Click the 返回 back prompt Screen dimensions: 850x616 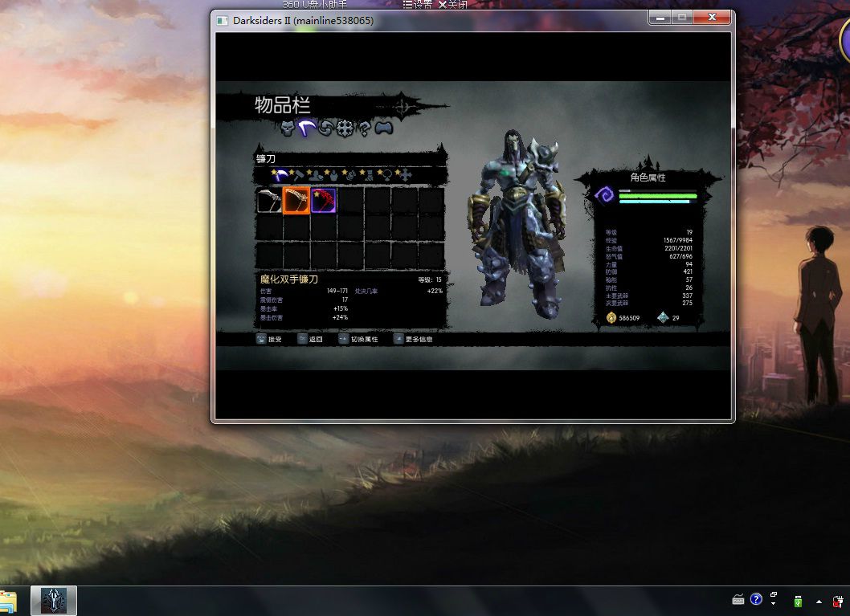pos(310,339)
